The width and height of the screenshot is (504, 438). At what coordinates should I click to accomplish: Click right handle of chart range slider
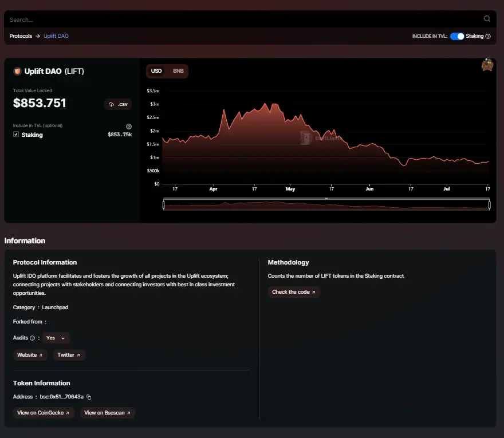click(x=489, y=205)
